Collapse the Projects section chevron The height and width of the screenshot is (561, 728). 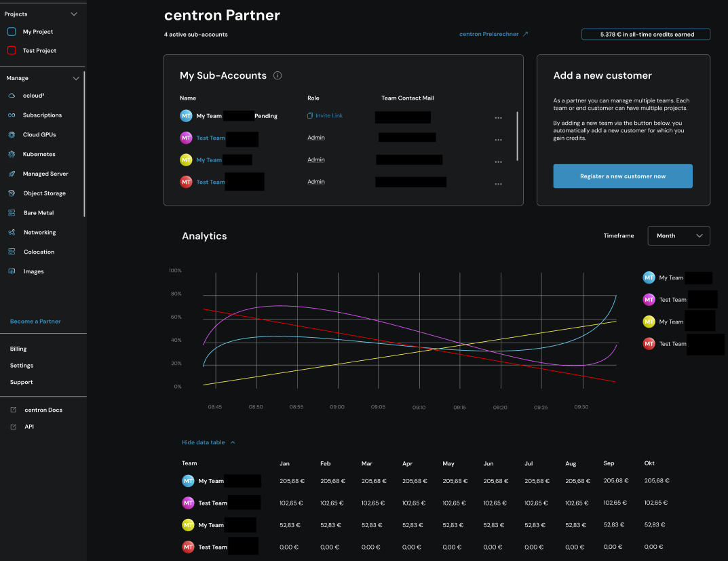pos(74,14)
